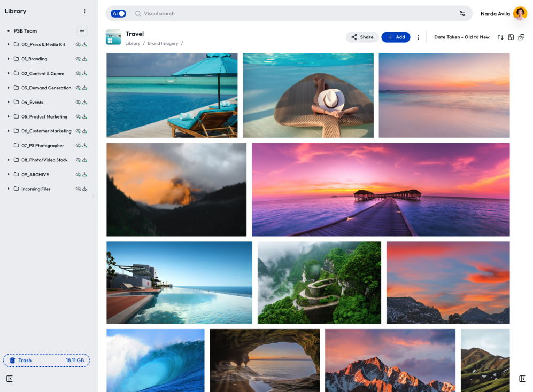Expand the 08_Photo/Video Stock folder
This screenshot has width=533, height=392.
[x=9, y=160]
